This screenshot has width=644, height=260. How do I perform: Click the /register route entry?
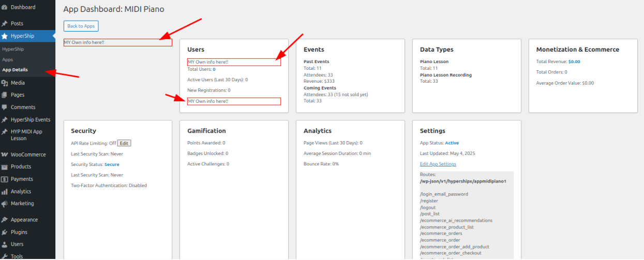point(429,201)
